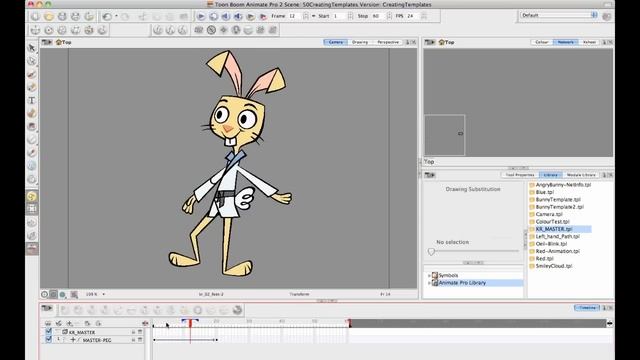Viewport: 640px width, 360px height.
Task: Click the circled-slash icon in second toolbar row
Action: (211, 30)
